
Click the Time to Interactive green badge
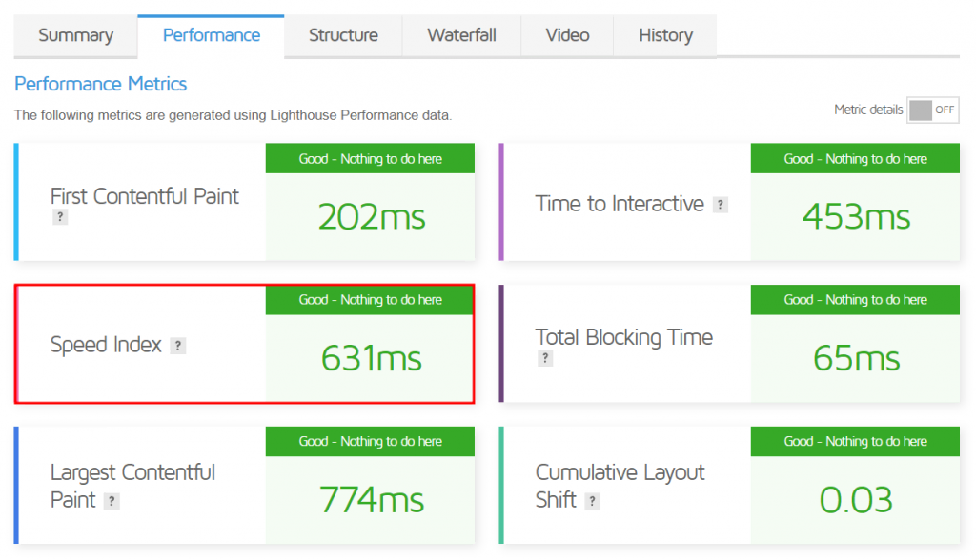tap(854, 158)
